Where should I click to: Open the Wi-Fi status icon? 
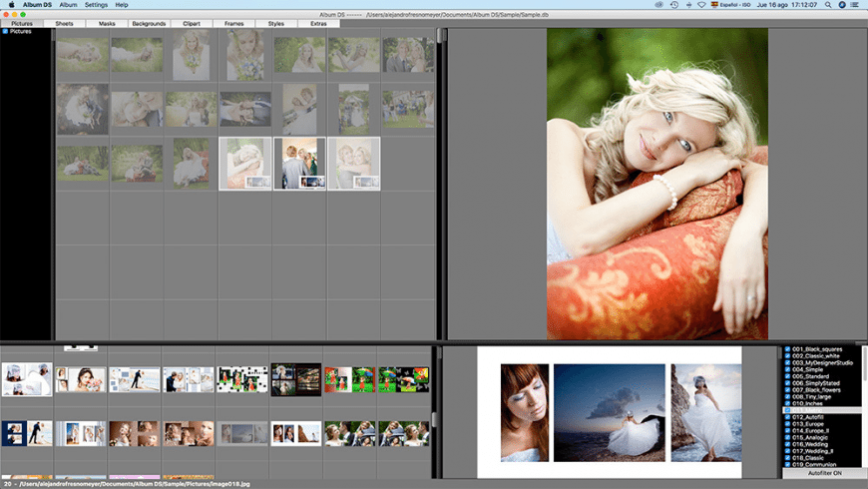(701, 4)
